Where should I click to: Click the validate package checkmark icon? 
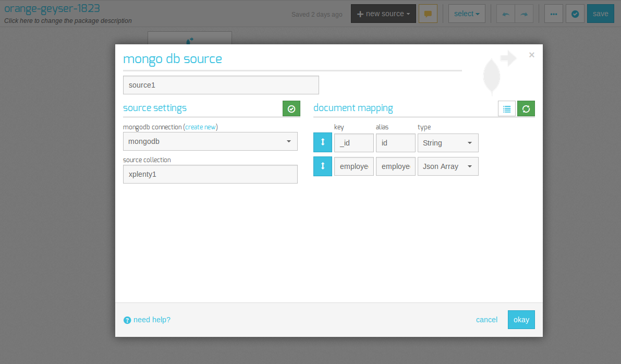tap(575, 13)
